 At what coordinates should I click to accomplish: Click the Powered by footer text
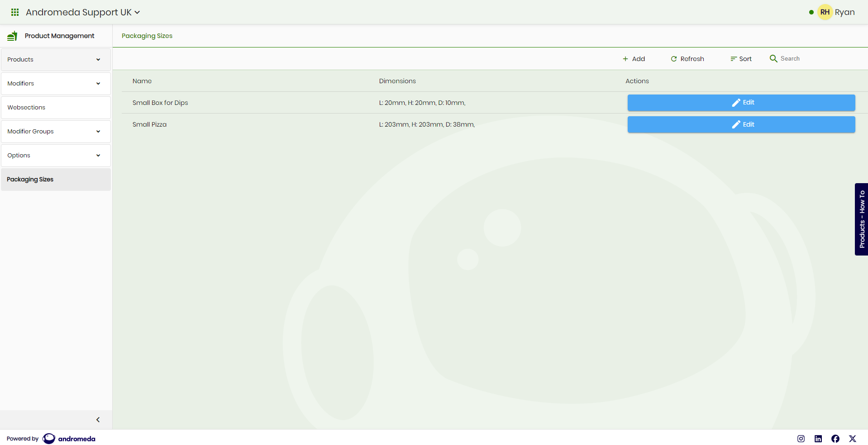click(x=23, y=439)
